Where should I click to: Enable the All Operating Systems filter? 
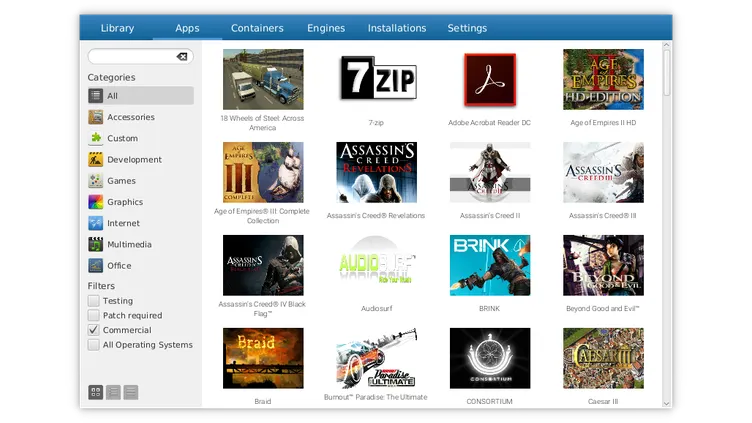(x=94, y=344)
